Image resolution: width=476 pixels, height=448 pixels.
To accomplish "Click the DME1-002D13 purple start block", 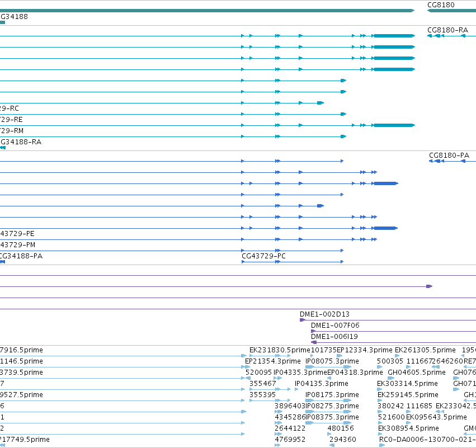I will pyautogui.click(x=303, y=320).
